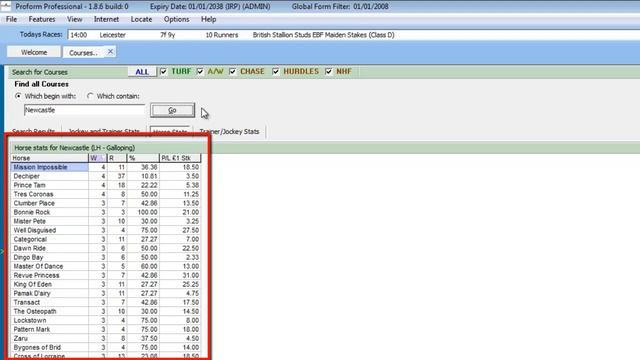The height and width of the screenshot is (360, 640).
Task: Switch to the Trainer/Jockey Stats tab
Action: pos(229,131)
